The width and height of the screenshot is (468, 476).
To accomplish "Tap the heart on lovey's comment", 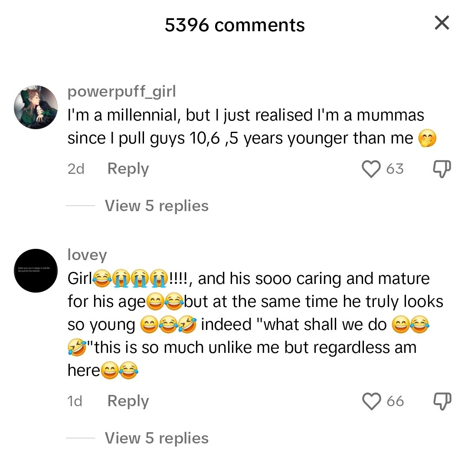I will [371, 401].
